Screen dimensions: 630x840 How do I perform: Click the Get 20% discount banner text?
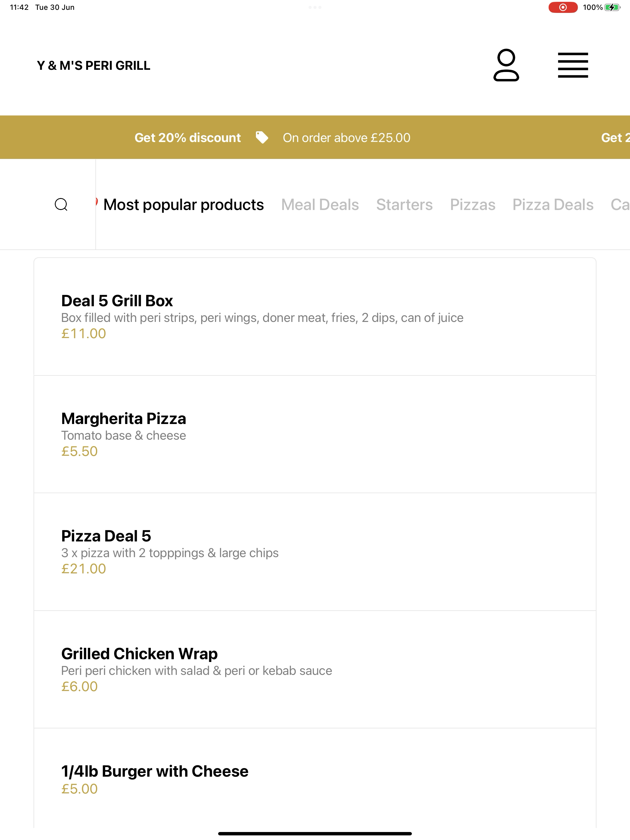pos(188,137)
